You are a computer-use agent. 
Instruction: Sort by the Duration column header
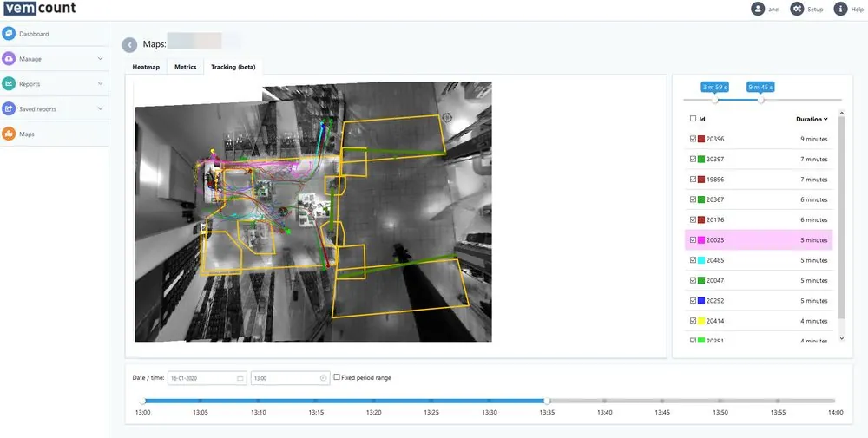(x=812, y=119)
